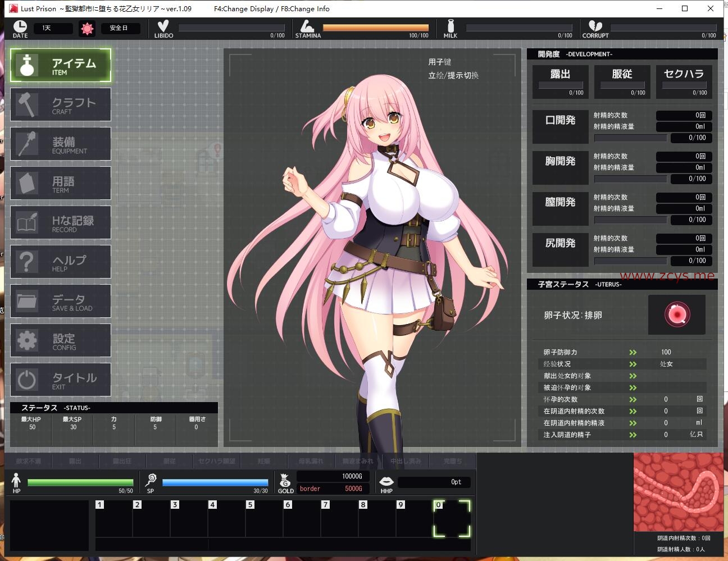Click the gear CONFIG icon
The height and width of the screenshot is (561, 728).
point(27,340)
